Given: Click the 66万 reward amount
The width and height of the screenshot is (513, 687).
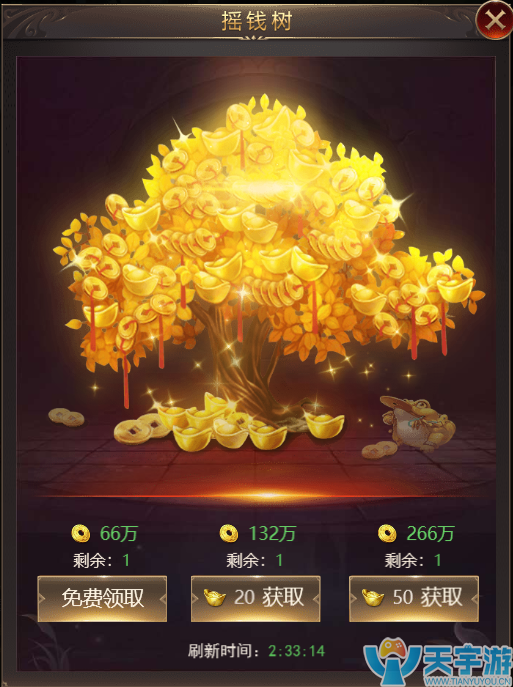Looking at the screenshot, I should pos(119,533).
